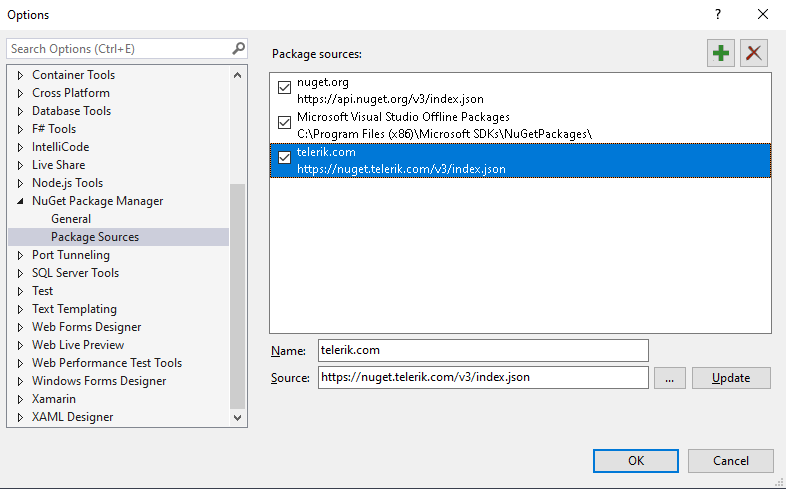Disable the telerik.com package source checkbox
The height and width of the screenshot is (489, 786).
(x=285, y=158)
